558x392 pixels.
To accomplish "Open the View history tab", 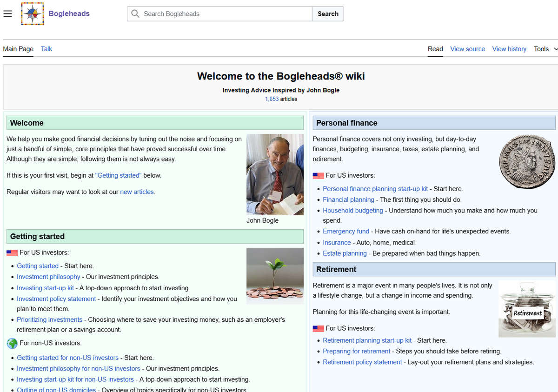I will [x=509, y=49].
